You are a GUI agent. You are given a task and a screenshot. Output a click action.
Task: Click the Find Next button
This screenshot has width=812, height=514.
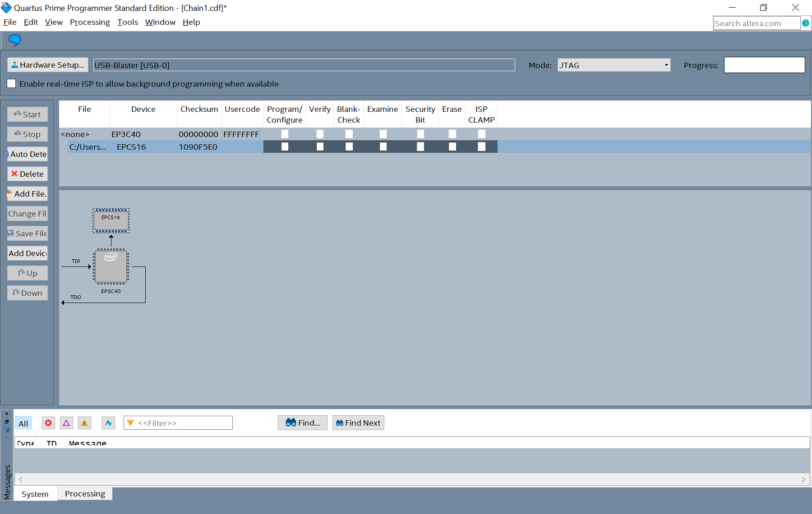pyautogui.click(x=358, y=423)
